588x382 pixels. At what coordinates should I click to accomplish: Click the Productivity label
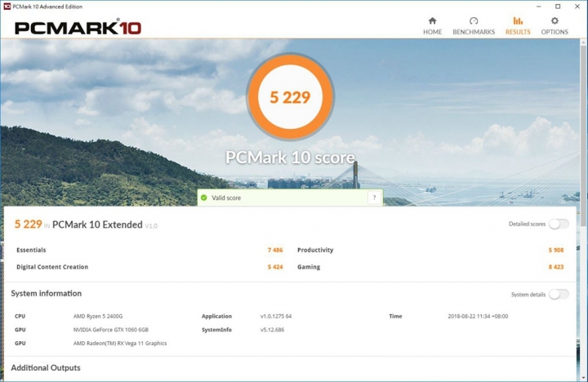pos(315,250)
